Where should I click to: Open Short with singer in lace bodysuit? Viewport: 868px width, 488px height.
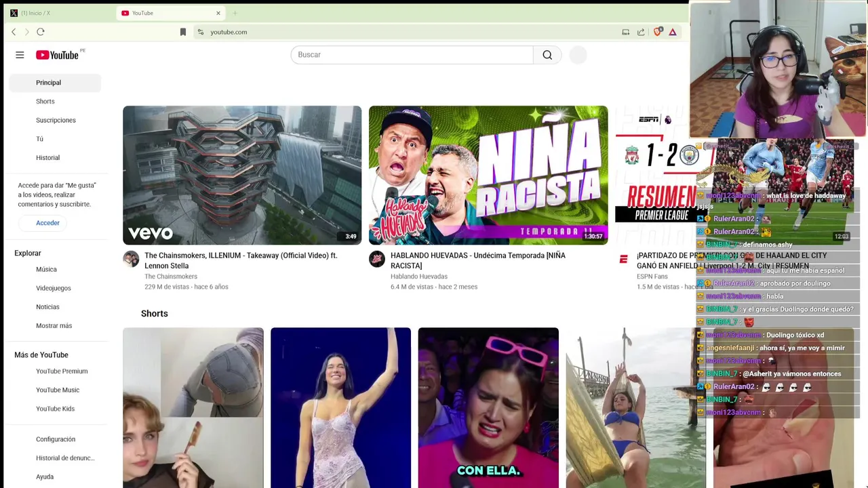coord(340,408)
